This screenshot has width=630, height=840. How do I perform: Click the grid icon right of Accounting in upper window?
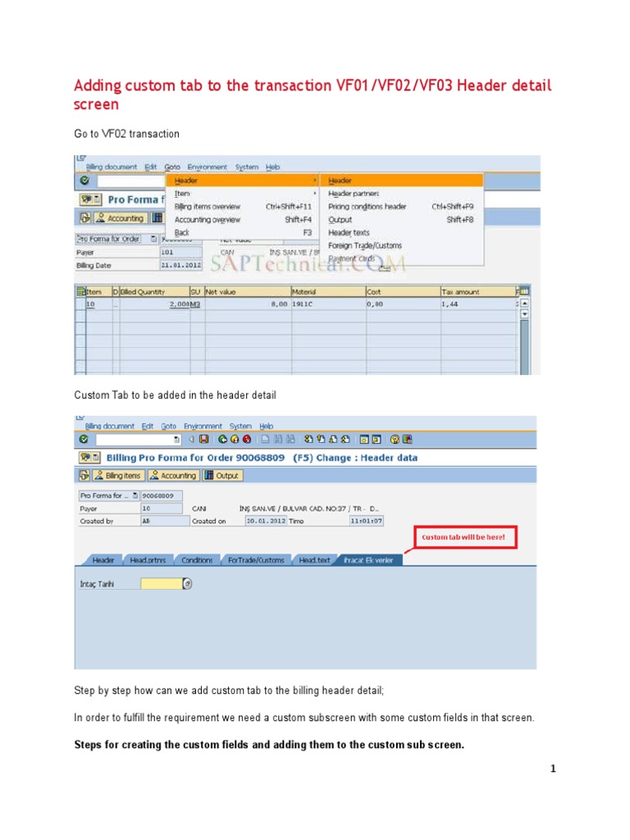tap(157, 218)
